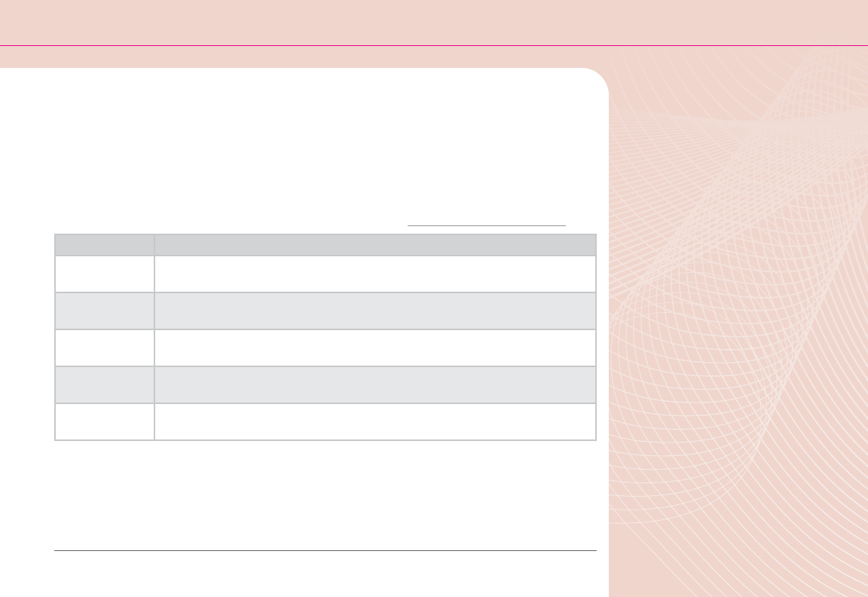Click the third row's left white cell
The image size is (868, 597).
[104, 347]
